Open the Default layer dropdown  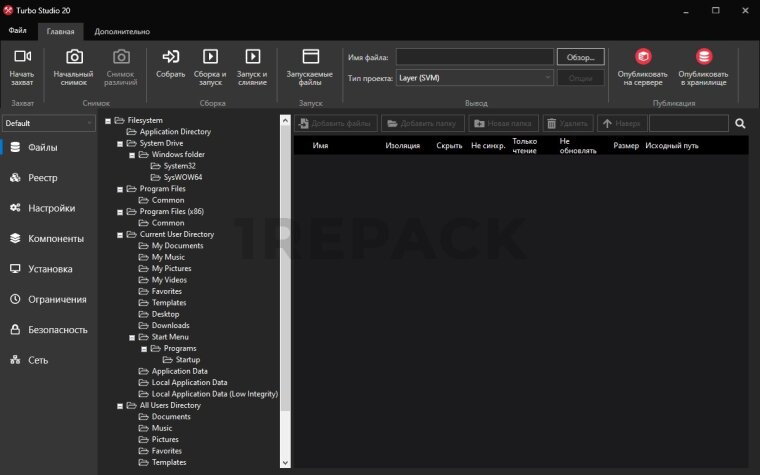pyautogui.click(x=48, y=123)
